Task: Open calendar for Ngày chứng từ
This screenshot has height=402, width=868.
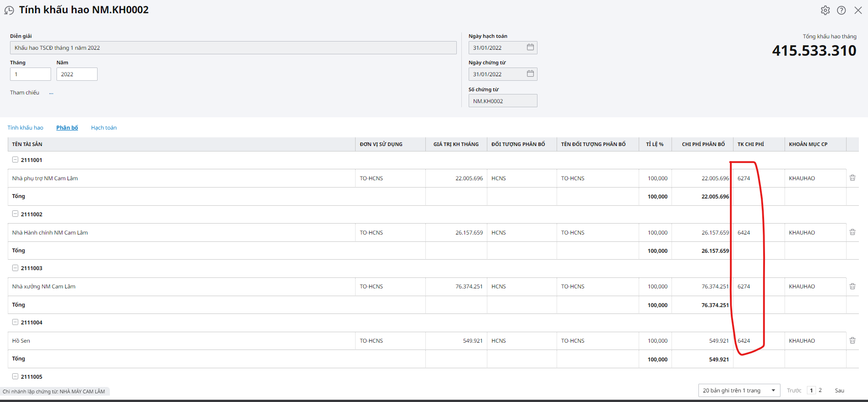Action: tap(530, 74)
